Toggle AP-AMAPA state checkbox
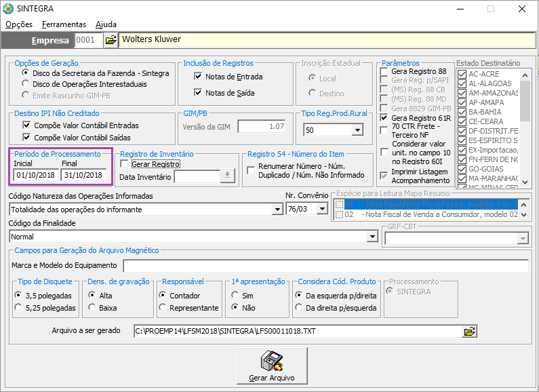 coord(462,102)
